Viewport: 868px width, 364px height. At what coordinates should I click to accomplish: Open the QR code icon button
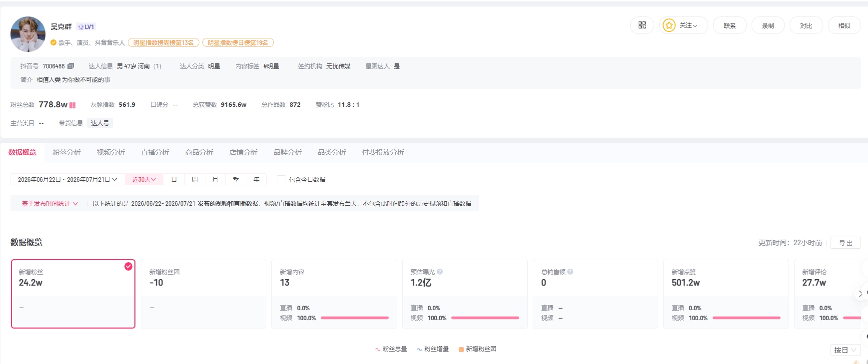tap(642, 25)
